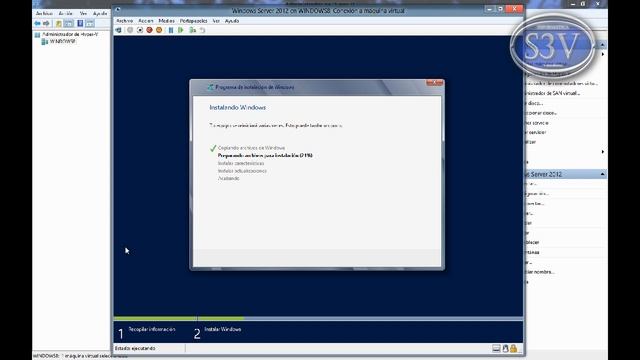Minimize the VM connection window
The height and width of the screenshot is (360, 640).
(x=489, y=9)
